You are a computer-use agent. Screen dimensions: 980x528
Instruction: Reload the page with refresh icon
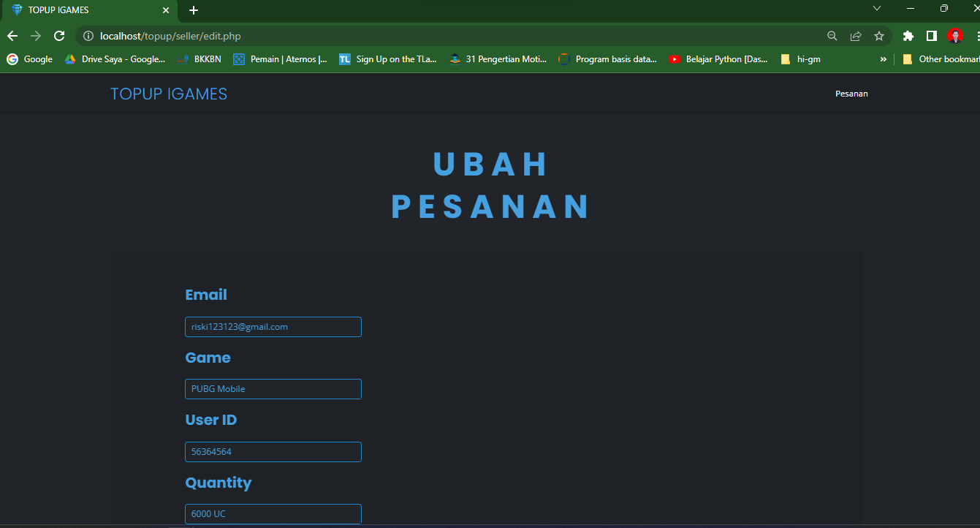click(x=59, y=36)
